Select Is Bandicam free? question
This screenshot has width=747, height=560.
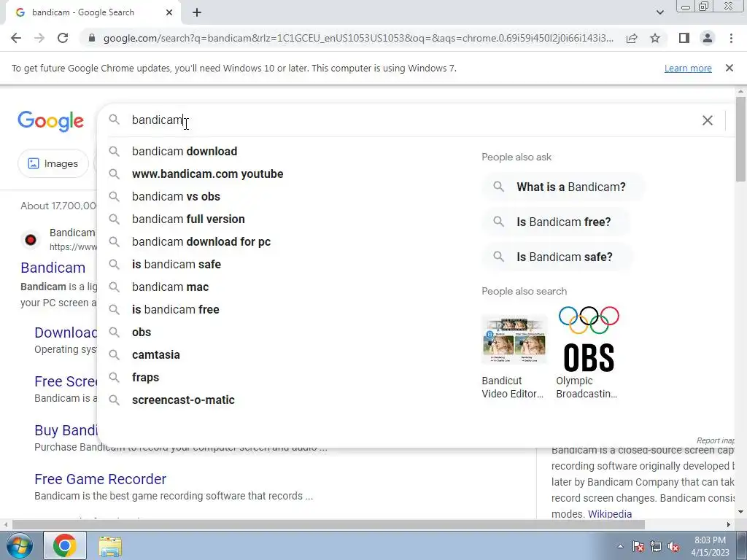[555, 222]
